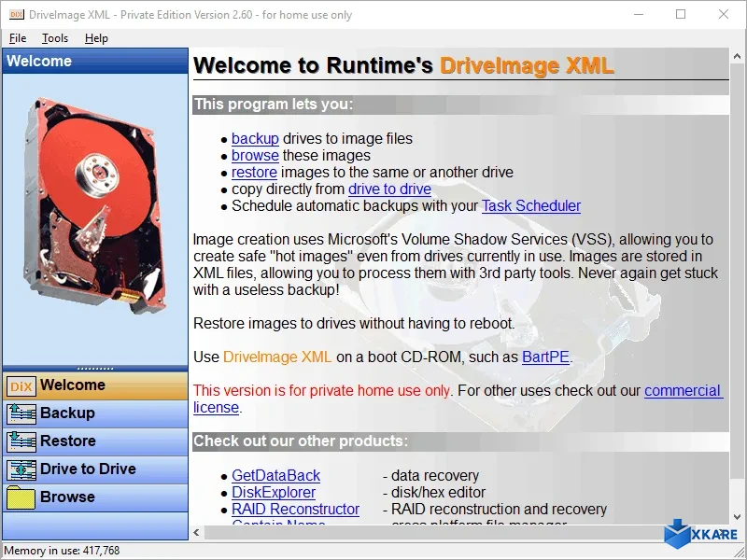
Task: Click the commercial license link
Action: coord(683,391)
